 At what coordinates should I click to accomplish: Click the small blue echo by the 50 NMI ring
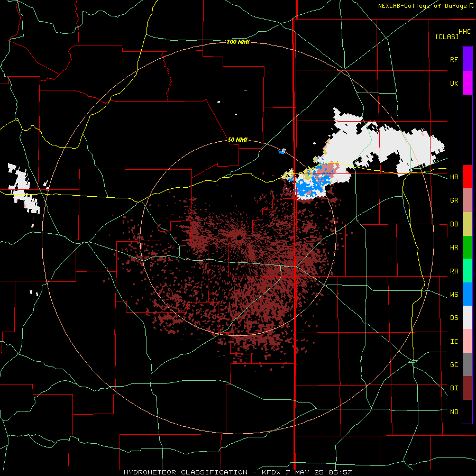[282, 151]
